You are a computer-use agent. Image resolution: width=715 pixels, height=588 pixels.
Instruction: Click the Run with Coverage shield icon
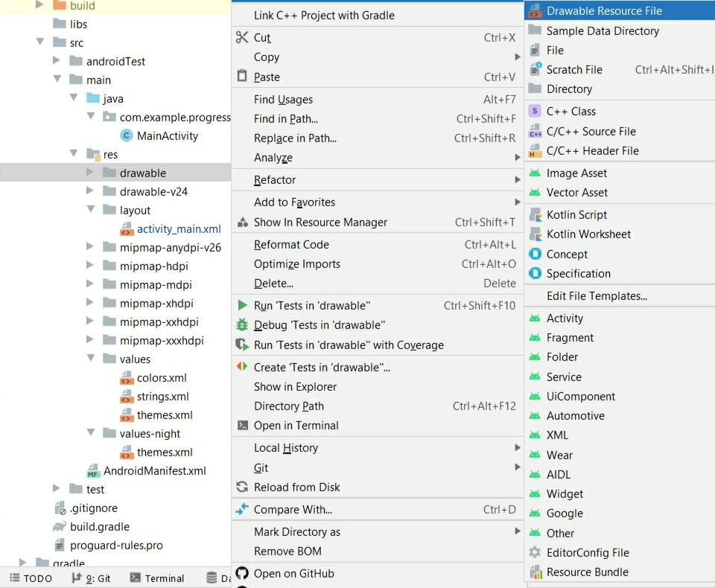242,345
